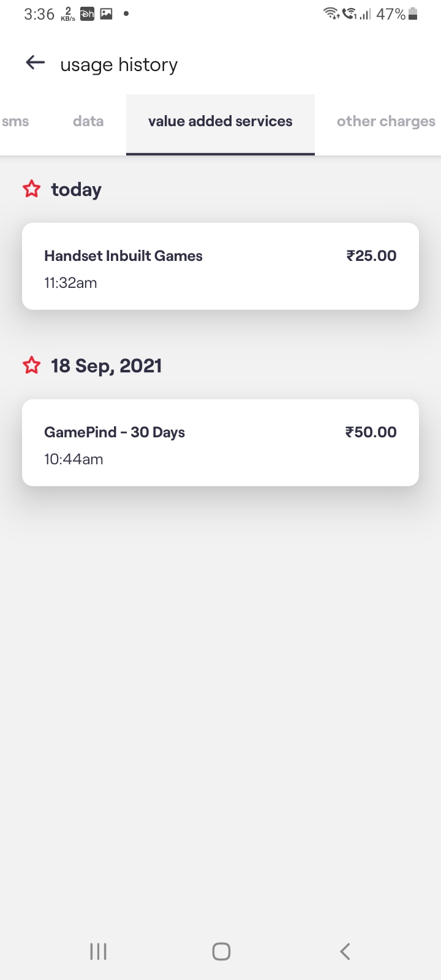This screenshot has width=441, height=980.
Task: Switch to the sms tab
Action: tap(15, 121)
